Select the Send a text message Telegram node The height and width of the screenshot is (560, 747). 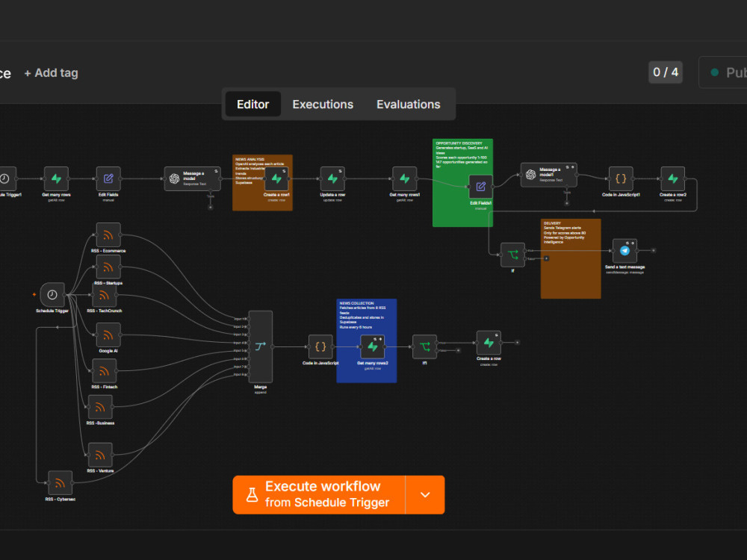pos(624,251)
